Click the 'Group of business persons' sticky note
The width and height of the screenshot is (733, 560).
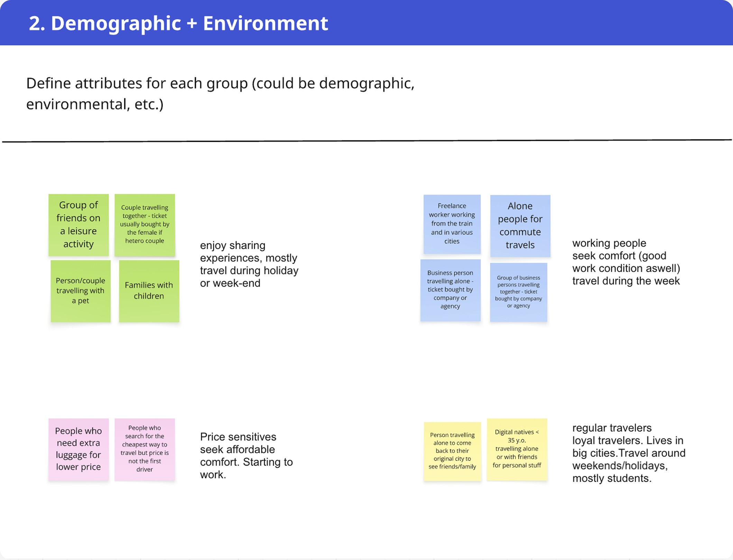518,292
